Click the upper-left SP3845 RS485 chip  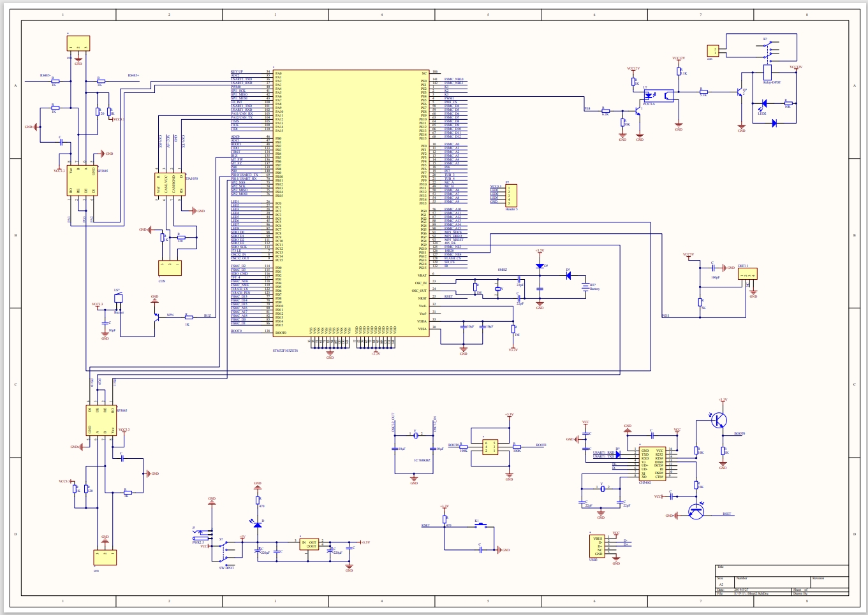pos(83,182)
